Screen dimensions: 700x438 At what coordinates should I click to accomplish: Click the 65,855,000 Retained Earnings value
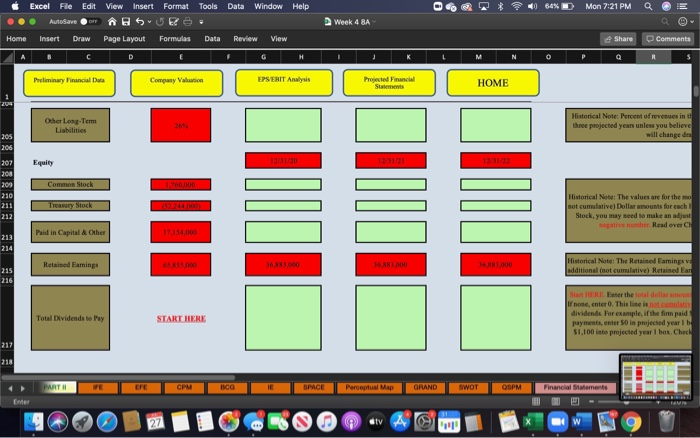[181, 265]
